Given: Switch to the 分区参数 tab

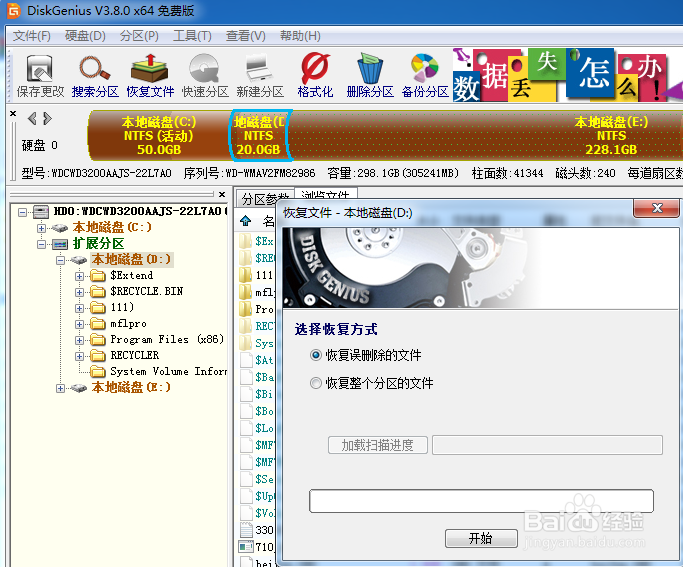Looking at the screenshot, I should coord(265,199).
